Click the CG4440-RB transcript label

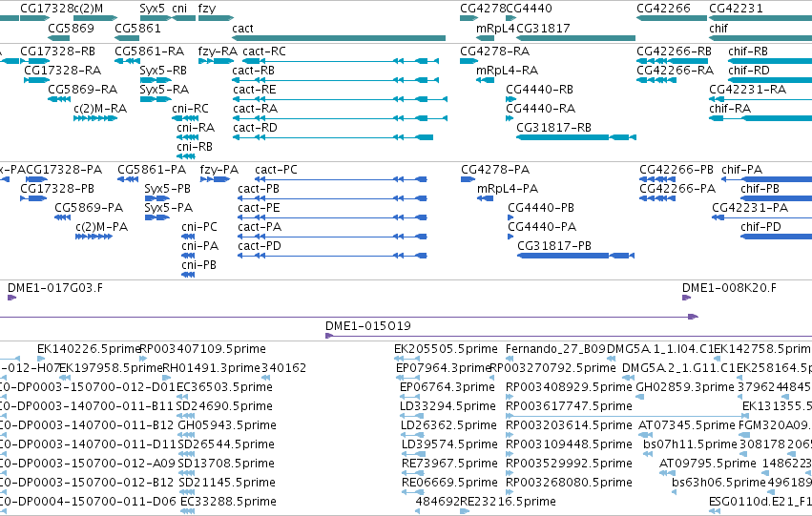(539, 90)
